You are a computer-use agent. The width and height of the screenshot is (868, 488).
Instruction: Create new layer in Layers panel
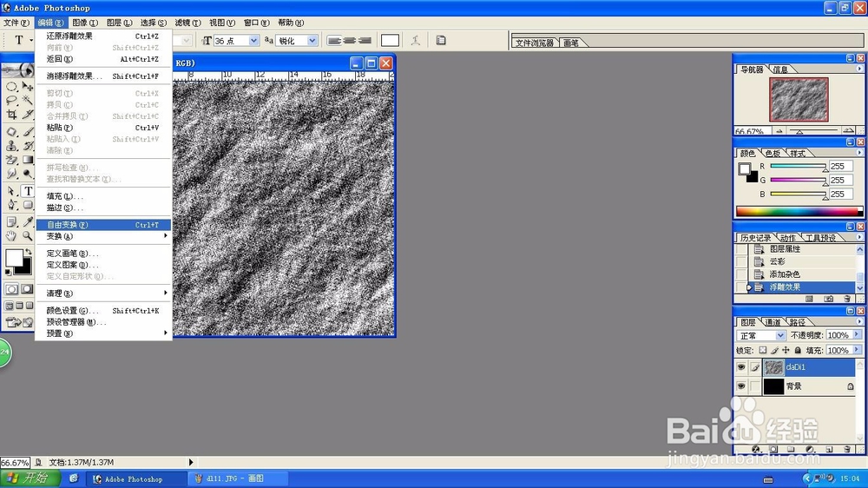pyautogui.click(x=829, y=449)
